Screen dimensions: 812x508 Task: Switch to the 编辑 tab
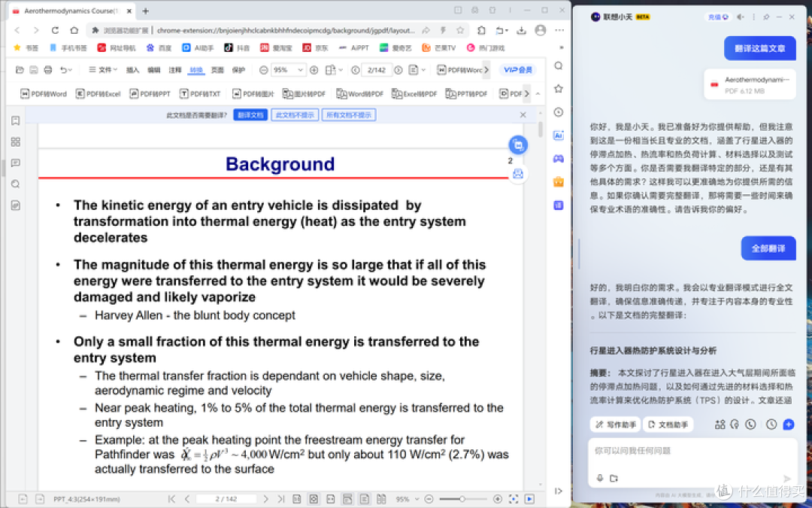click(x=154, y=70)
